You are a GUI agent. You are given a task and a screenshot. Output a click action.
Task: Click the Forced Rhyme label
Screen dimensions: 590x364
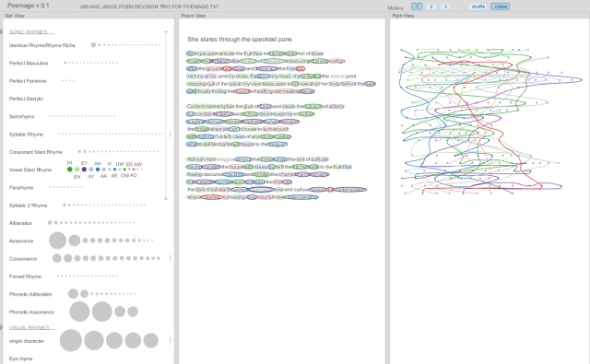[x=25, y=276]
